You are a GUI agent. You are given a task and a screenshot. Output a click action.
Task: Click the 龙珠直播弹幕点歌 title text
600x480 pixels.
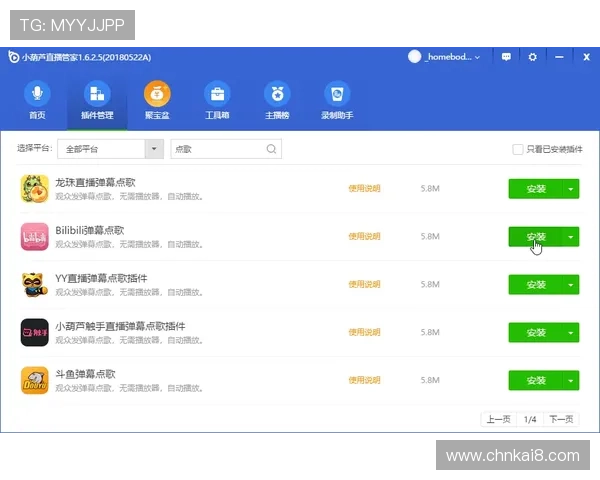95,183
